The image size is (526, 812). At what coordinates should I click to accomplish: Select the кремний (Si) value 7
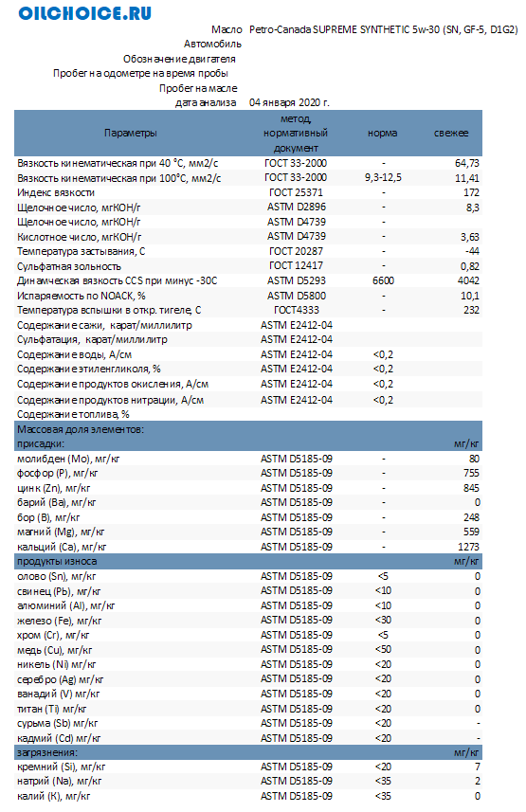point(478,767)
